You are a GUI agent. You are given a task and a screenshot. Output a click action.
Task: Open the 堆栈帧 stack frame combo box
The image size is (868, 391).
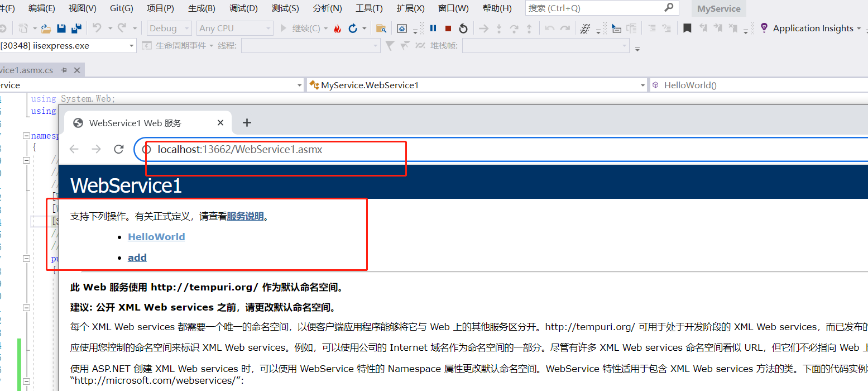(x=546, y=46)
